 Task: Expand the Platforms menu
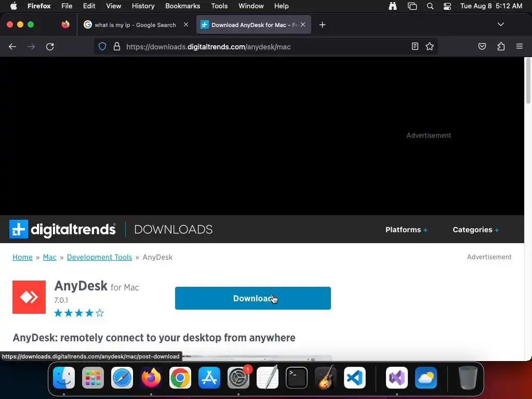pyautogui.click(x=406, y=230)
